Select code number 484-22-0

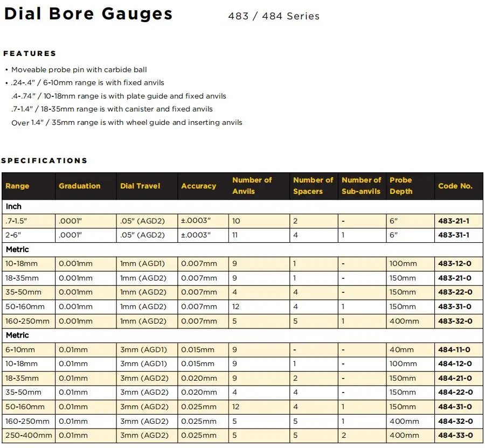(x=455, y=393)
